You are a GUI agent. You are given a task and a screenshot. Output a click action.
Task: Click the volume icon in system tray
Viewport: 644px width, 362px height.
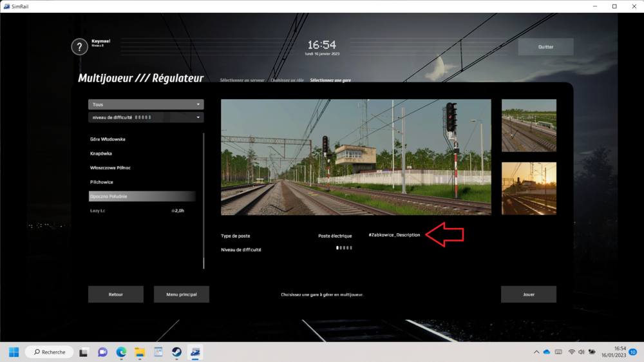(x=582, y=352)
